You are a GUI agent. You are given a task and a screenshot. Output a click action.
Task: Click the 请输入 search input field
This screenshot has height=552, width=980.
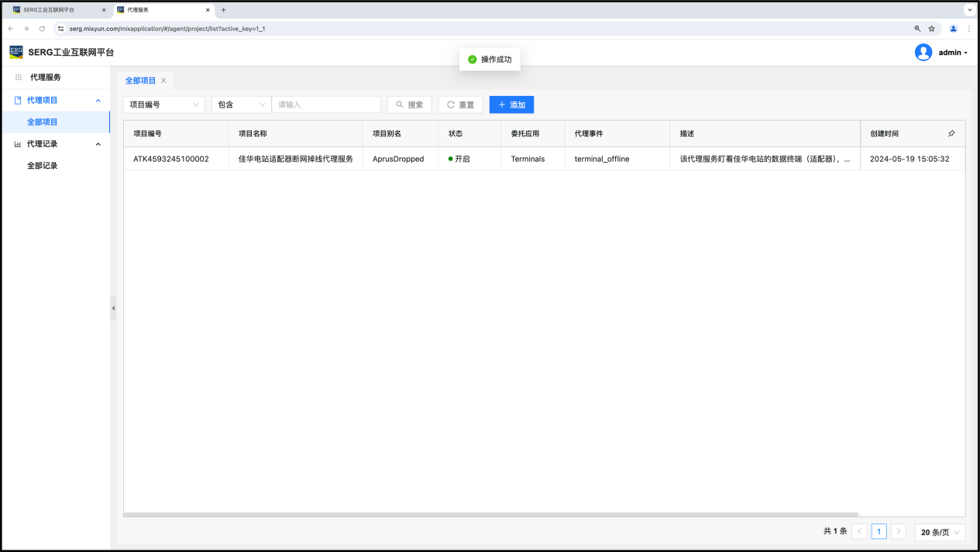pyautogui.click(x=325, y=105)
